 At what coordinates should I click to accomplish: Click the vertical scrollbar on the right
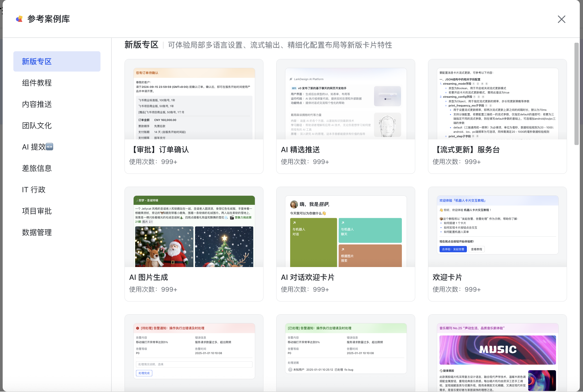pyautogui.click(x=576, y=93)
